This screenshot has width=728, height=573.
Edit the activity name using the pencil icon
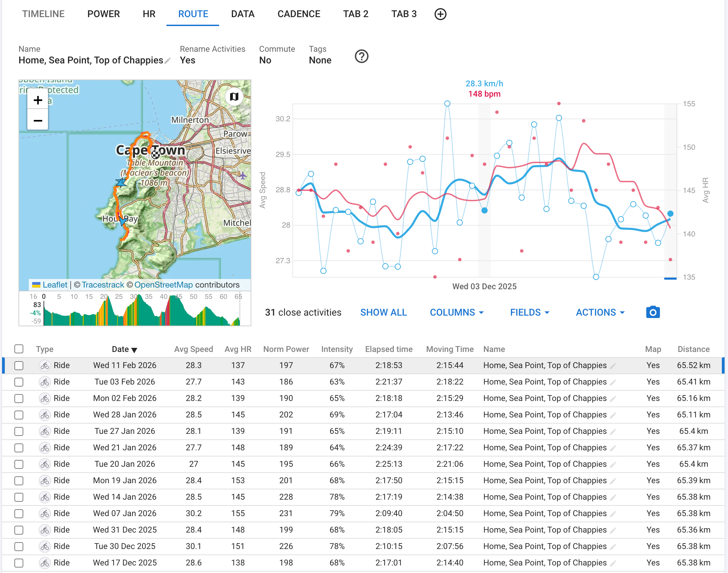point(168,61)
